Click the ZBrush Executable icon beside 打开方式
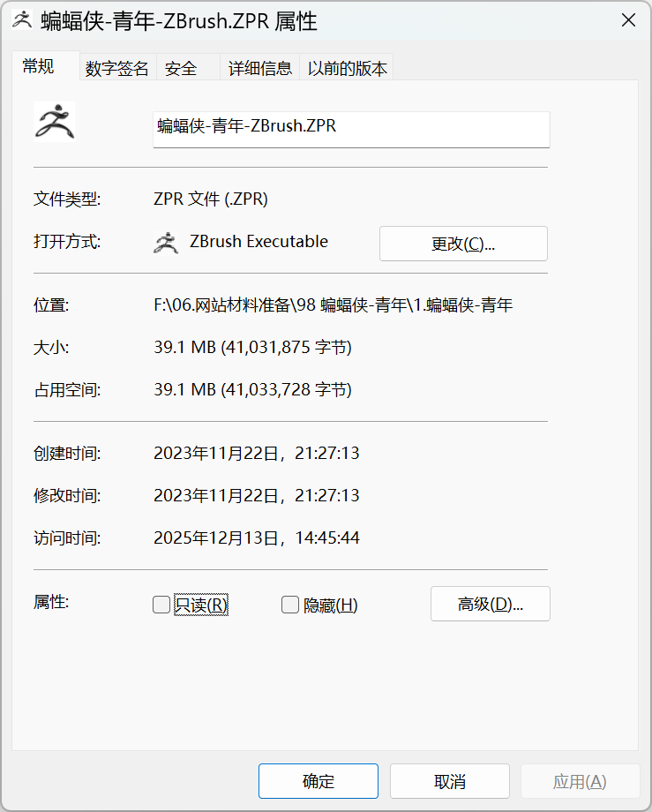The width and height of the screenshot is (652, 812). click(x=166, y=243)
